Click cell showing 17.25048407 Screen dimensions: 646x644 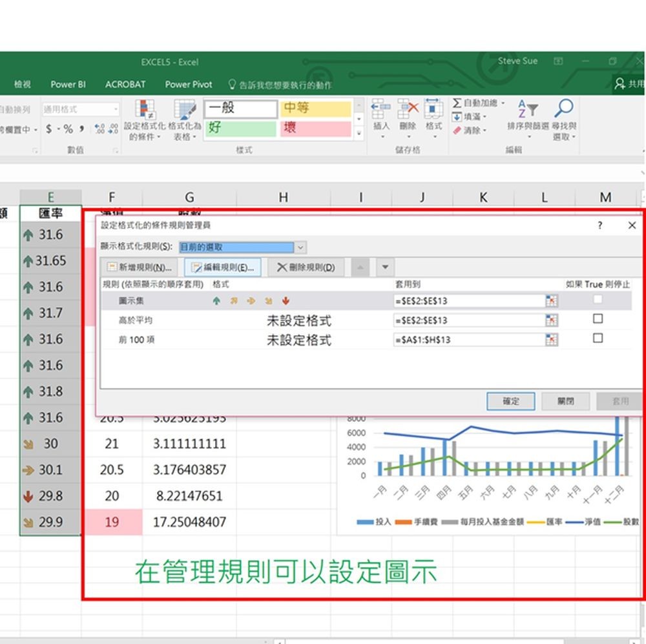[189, 522]
